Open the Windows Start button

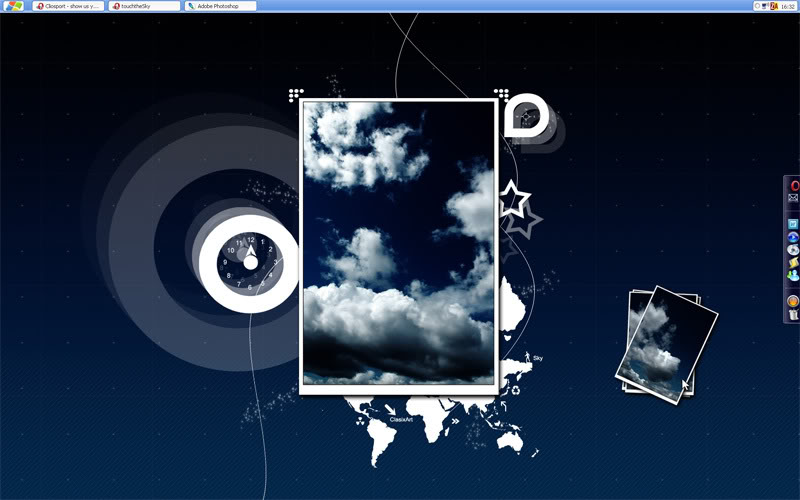[x=13, y=6]
